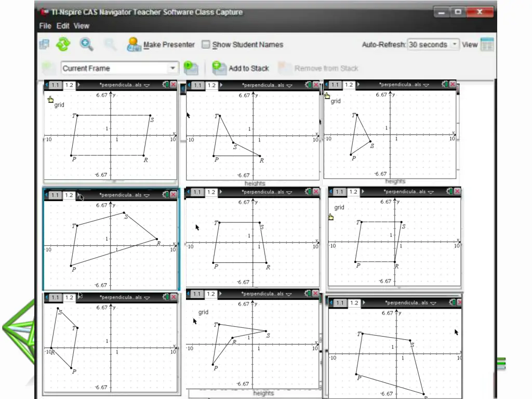Screen dimensions: 532x399
Task: Click the "heights" text below the top-right capture
Action: 395,181
